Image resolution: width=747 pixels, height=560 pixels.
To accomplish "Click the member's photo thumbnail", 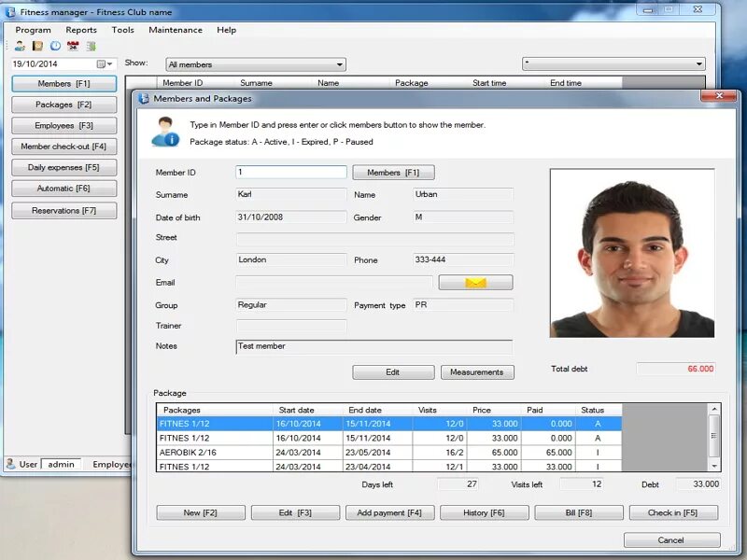I will coord(632,253).
